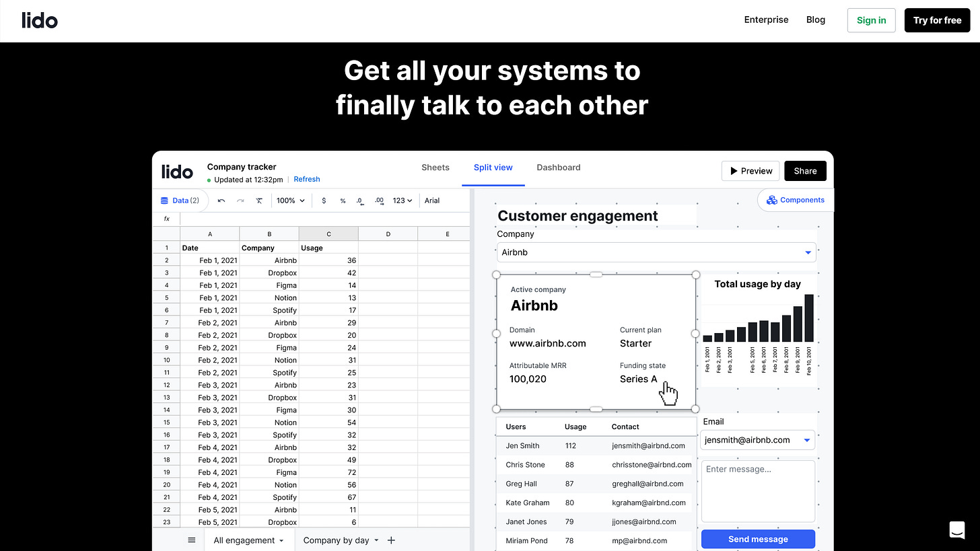The image size is (980, 551).
Task: Open the chat widget icon
Action: tap(956, 530)
